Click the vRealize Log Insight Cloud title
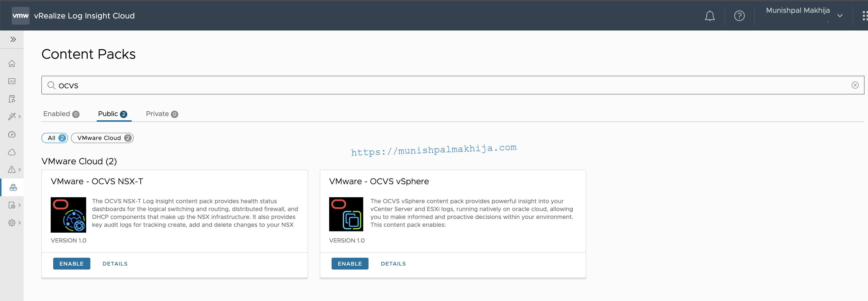Image resolution: width=868 pixels, height=301 pixels. (x=84, y=16)
